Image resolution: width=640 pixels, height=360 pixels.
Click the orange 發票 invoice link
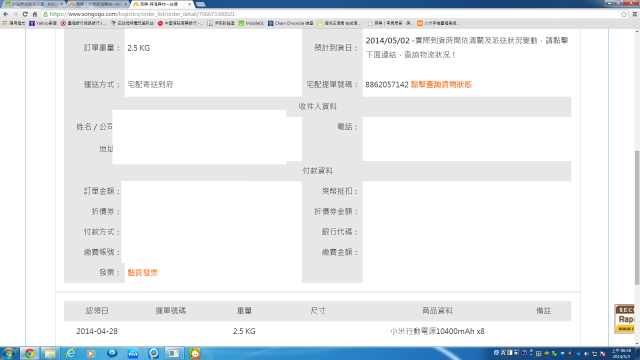click(x=142, y=273)
